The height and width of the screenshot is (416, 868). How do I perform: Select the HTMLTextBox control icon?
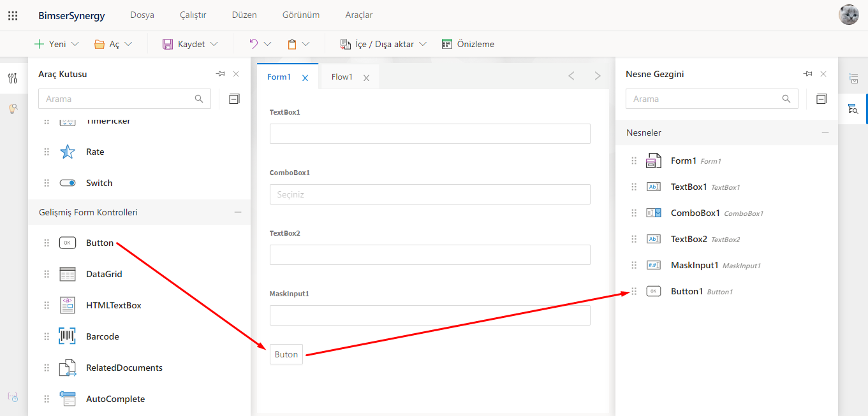(68, 305)
